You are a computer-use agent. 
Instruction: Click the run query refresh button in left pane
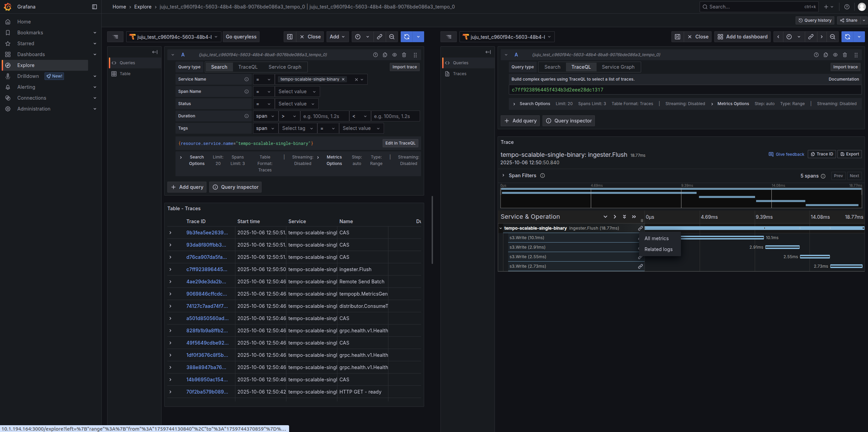click(407, 37)
